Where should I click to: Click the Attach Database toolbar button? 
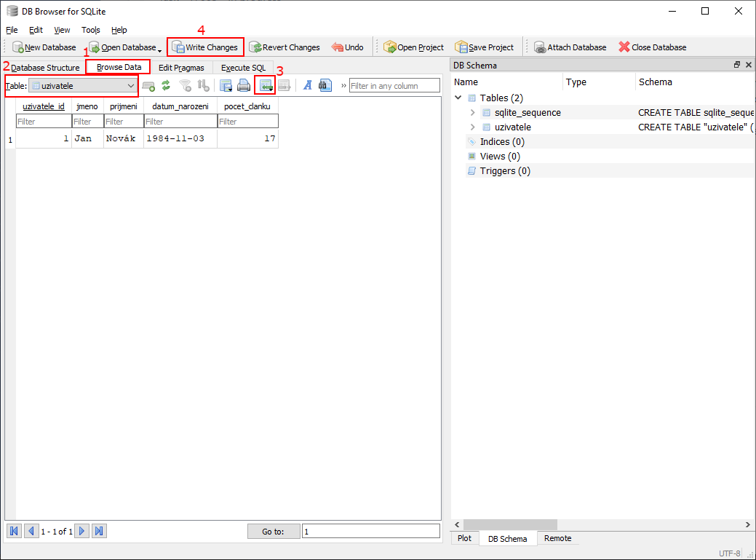point(570,47)
